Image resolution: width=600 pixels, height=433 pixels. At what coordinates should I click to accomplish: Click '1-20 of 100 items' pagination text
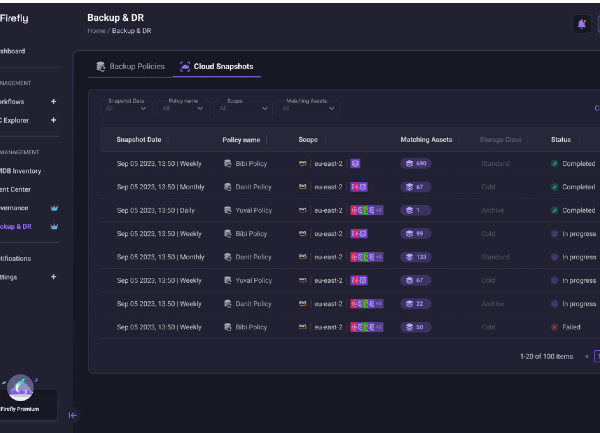[546, 356]
